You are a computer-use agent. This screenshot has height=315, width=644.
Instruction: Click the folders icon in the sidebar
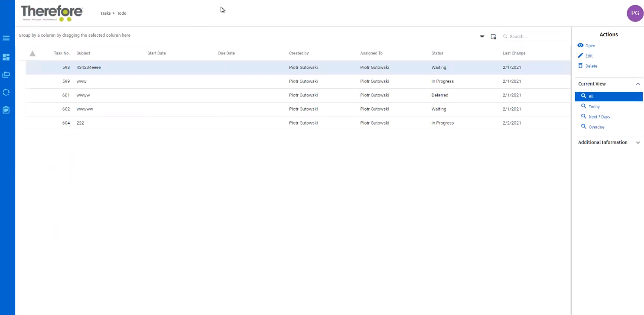click(6, 75)
